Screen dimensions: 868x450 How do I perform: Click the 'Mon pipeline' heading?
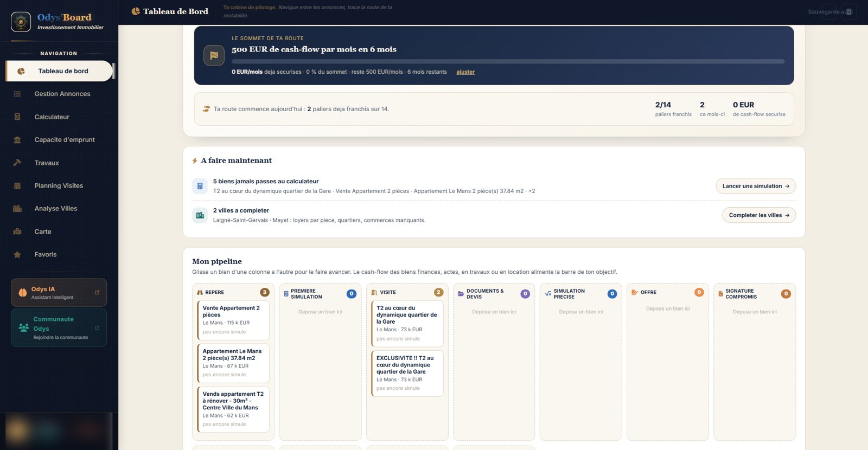[x=217, y=261]
